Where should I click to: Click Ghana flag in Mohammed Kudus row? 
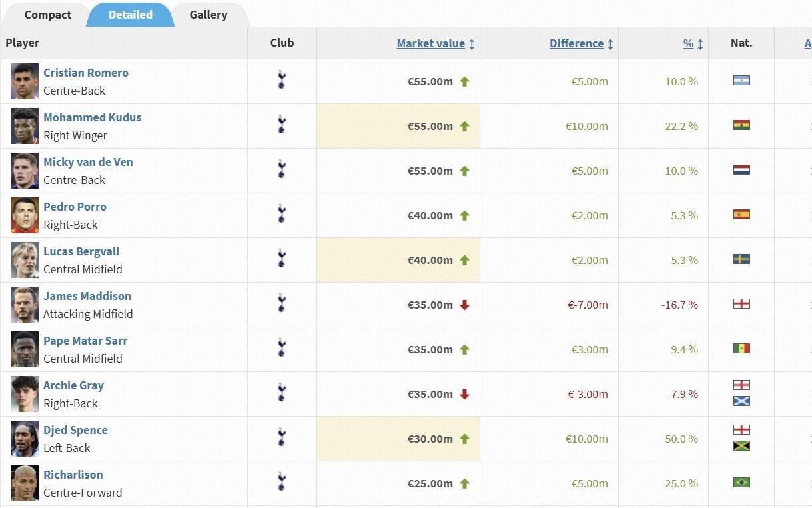click(741, 125)
